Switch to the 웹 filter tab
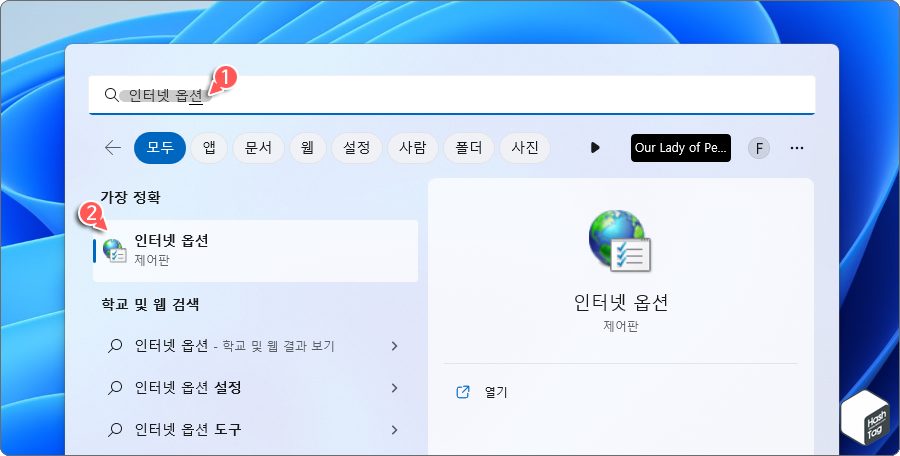Screen dimensions: 900x456 point(308,148)
